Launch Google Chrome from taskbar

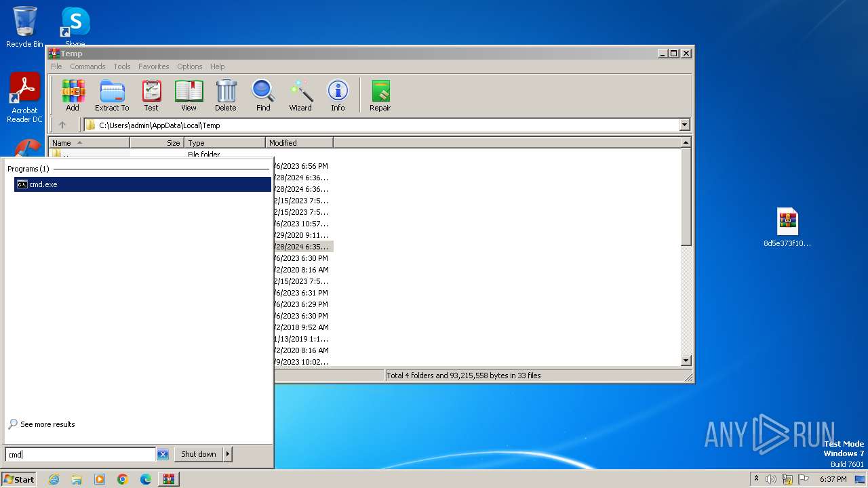point(123,479)
